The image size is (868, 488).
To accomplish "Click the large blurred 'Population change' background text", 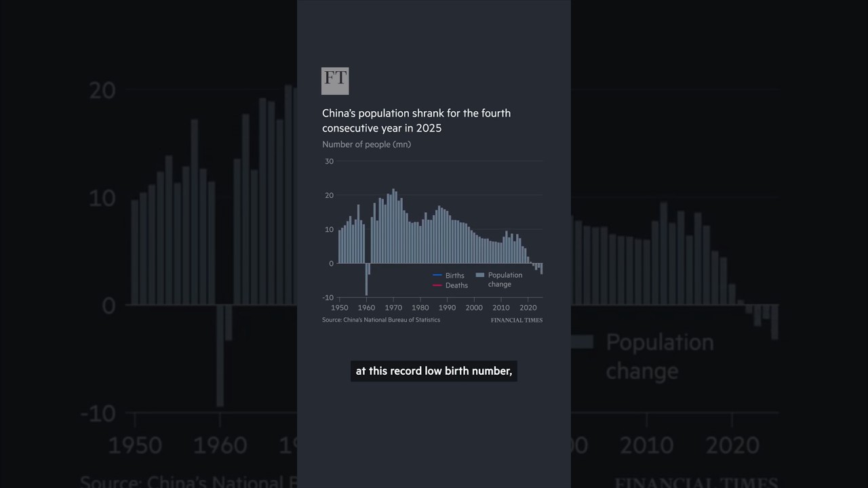I will pos(659,357).
